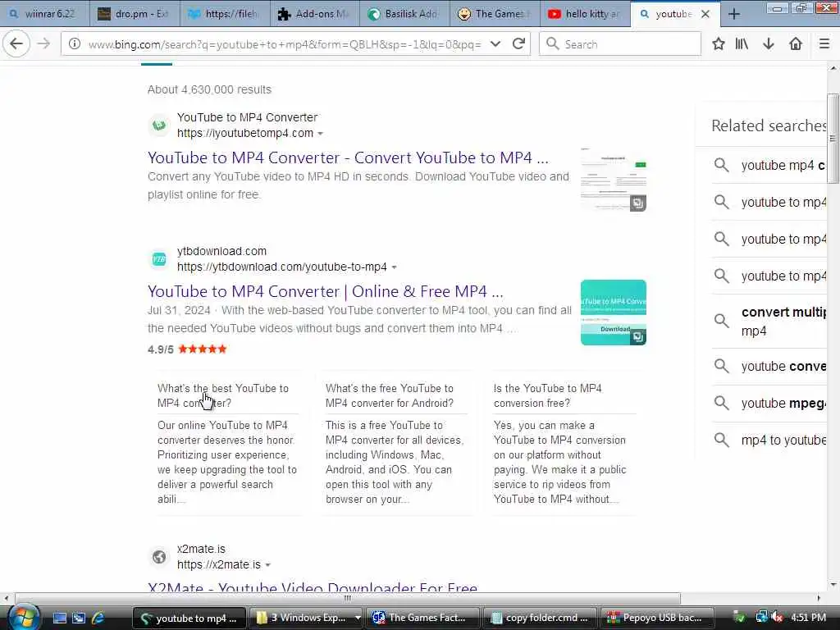Screen dimensions: 840x630
Task: Click search icon beside "mp4 to youtube"
Action: (x=722, y=440)
